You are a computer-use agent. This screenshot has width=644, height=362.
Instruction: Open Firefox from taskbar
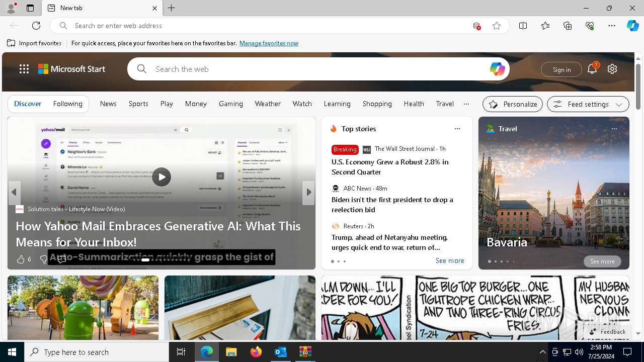tap(256, 352)
